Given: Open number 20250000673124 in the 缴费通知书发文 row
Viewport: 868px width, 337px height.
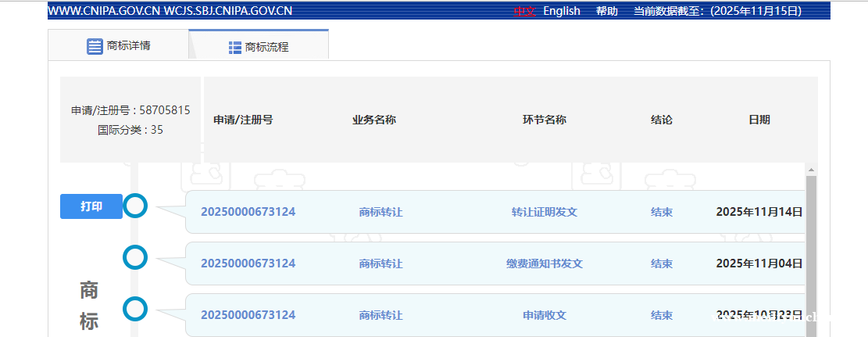Looking at the screenshot, I should click(248, 264).
